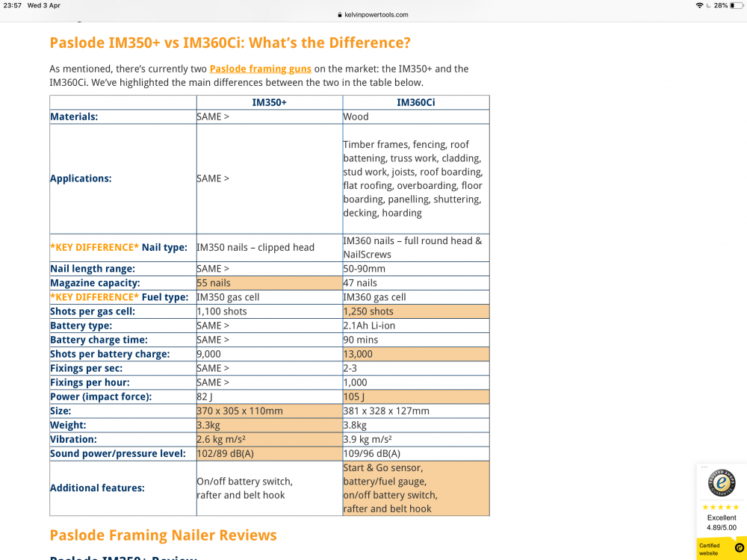
Task: Select On/off battery switch IM350+ cell
Action: click(x=269, y=488)
